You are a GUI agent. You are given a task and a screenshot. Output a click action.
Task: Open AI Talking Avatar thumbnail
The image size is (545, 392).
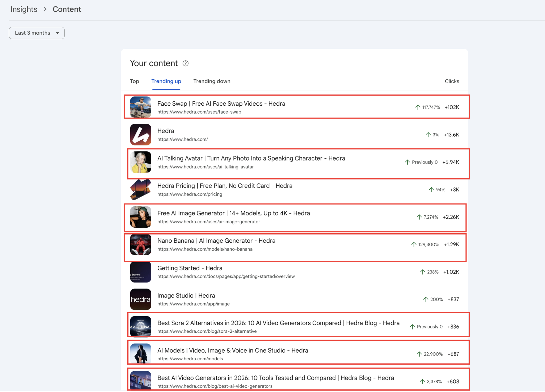point(141,162)
